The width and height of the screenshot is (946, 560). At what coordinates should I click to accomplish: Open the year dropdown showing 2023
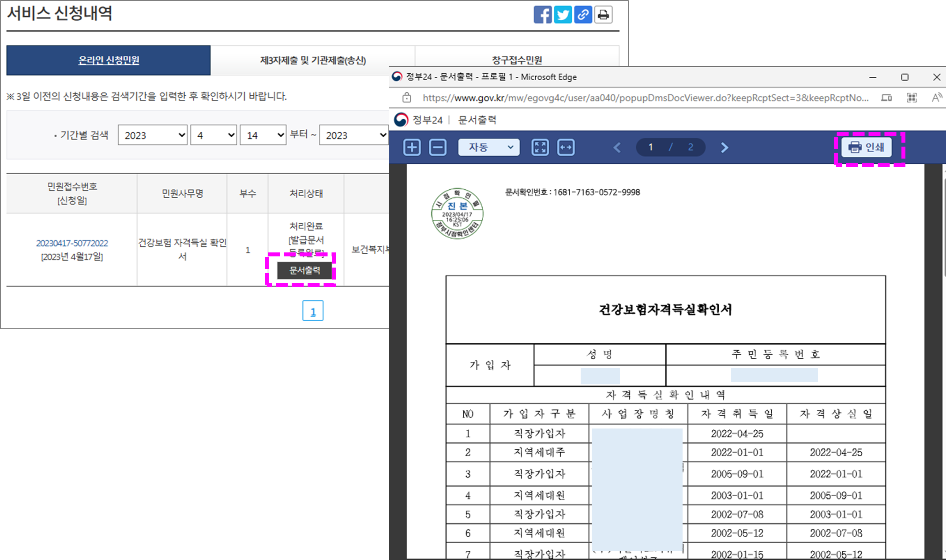coord(152,135)
